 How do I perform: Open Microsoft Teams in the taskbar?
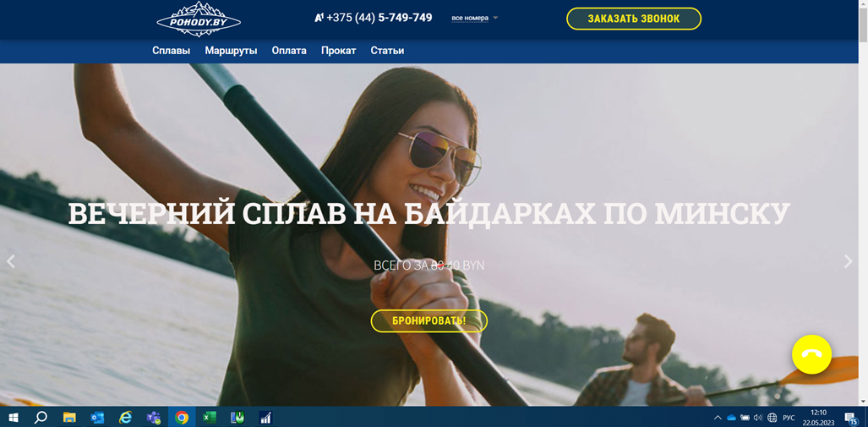coord(154,418)
